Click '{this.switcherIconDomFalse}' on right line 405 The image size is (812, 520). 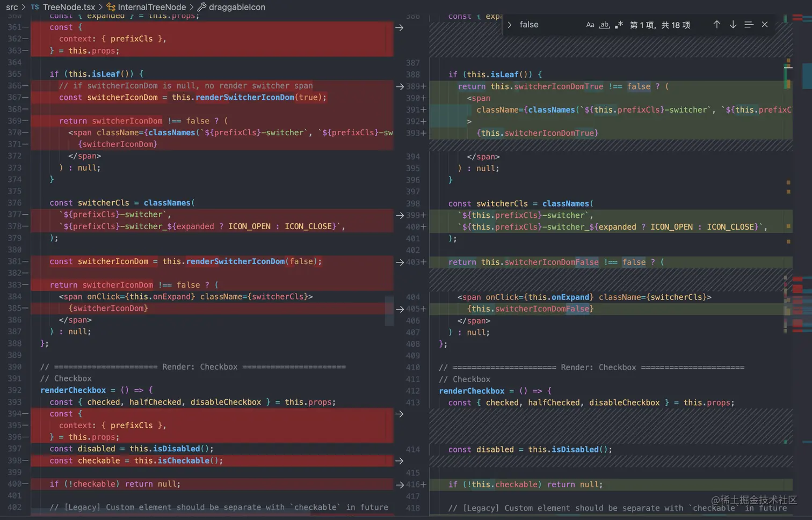coord(531,309)
